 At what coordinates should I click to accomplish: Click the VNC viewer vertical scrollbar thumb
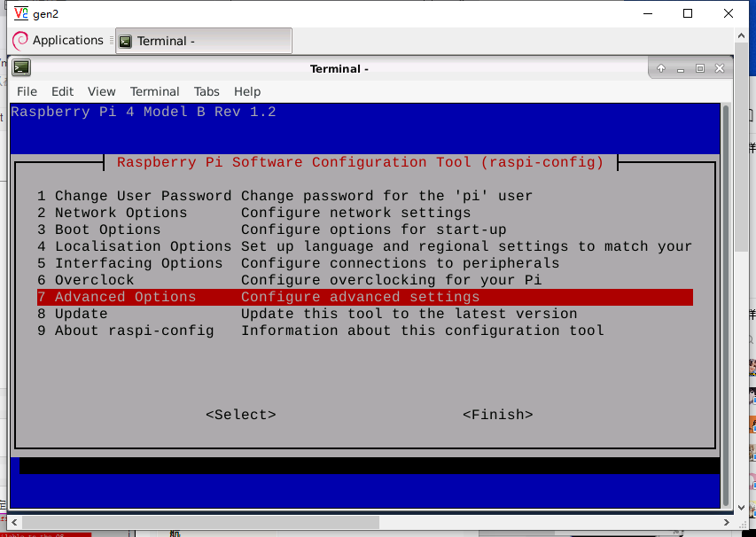[x=742, y=146]
